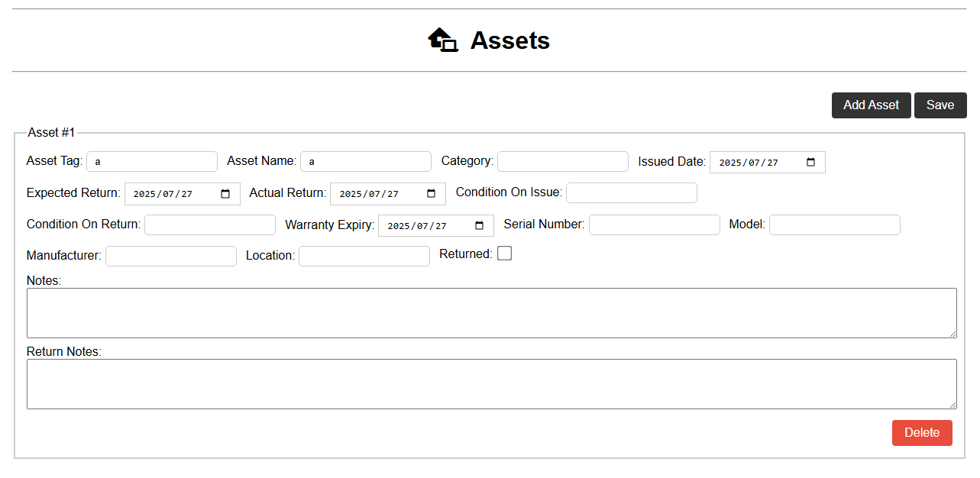Select the Location input field

coord(364,256)
